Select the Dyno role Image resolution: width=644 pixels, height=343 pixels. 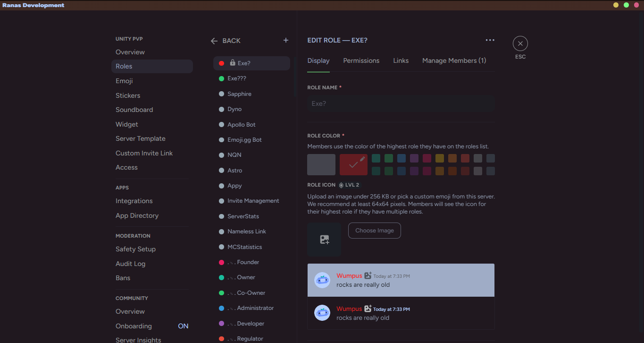[251, 109]
